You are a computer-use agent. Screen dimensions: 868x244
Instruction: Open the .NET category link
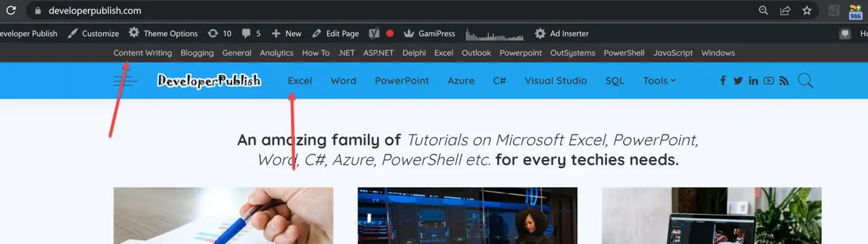346,53
